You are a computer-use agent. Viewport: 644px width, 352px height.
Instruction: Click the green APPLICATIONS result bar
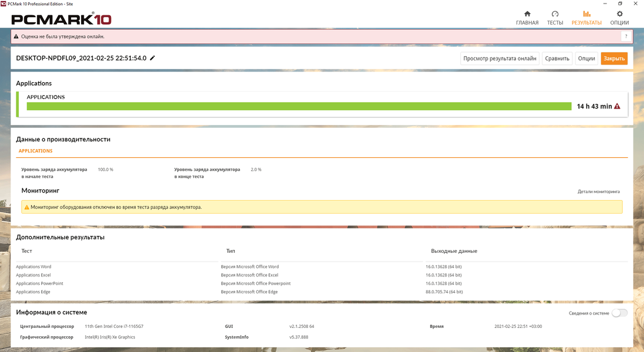299,106
